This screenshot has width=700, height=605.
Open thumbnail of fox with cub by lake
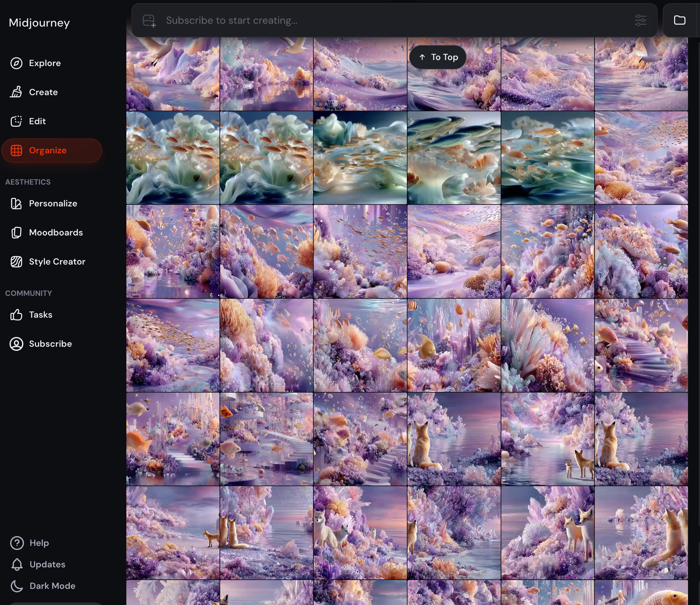coord(547,439)
